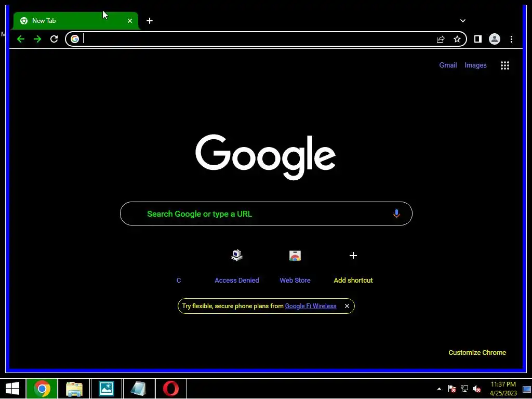Dismiss the Google Fi promo
This screenshot has width=532, height=399.
(x=347, y=306)
